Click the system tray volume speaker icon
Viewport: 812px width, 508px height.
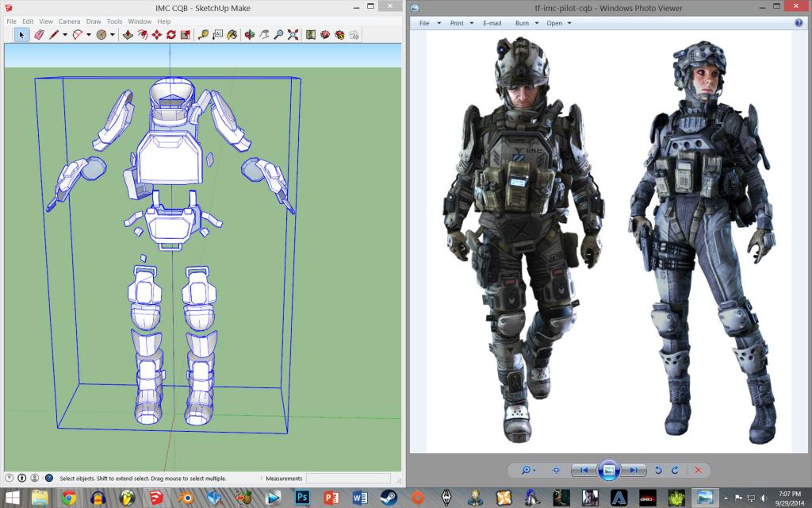[x=764, y=498]
